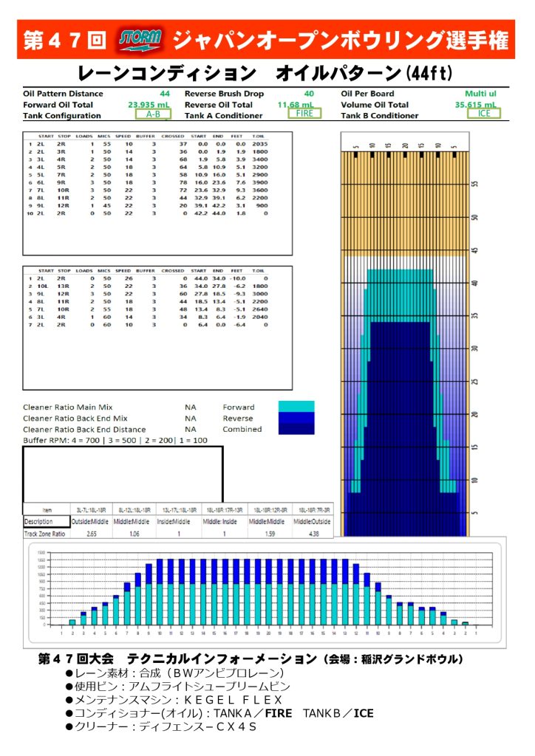Click the Item column header in ratio table
535x756 pixels.
coord(46,509)
